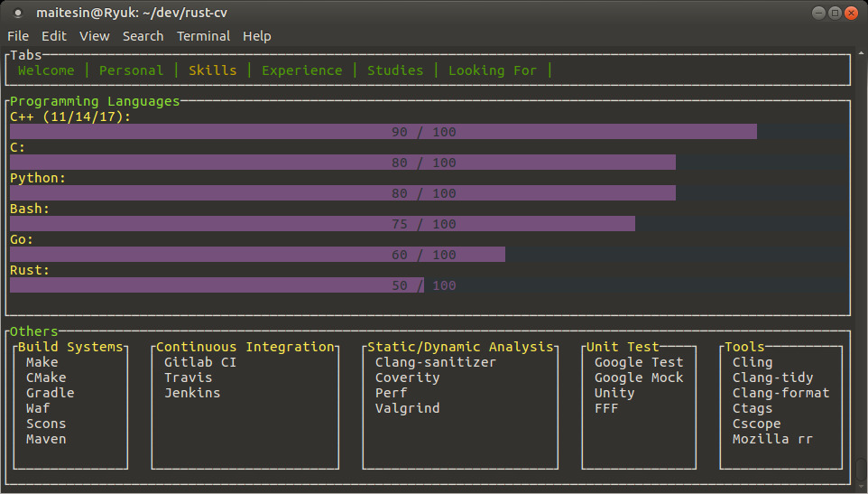Viewport: 868px width, 494px height.
Task: Open the File menu
Action: 18,36
